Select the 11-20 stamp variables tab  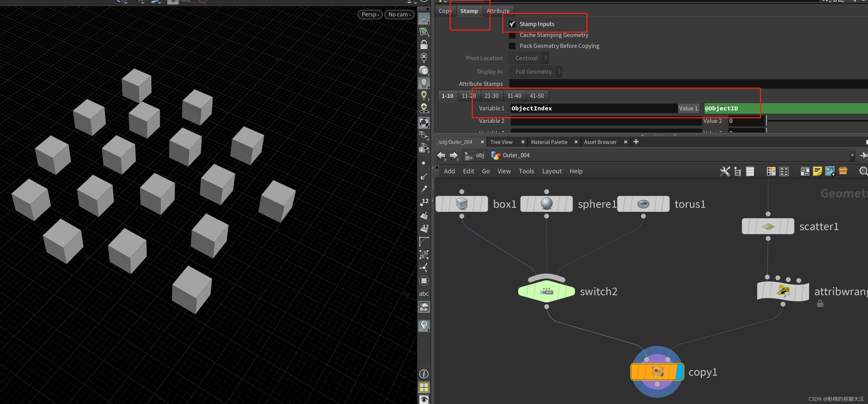point(469,96)
